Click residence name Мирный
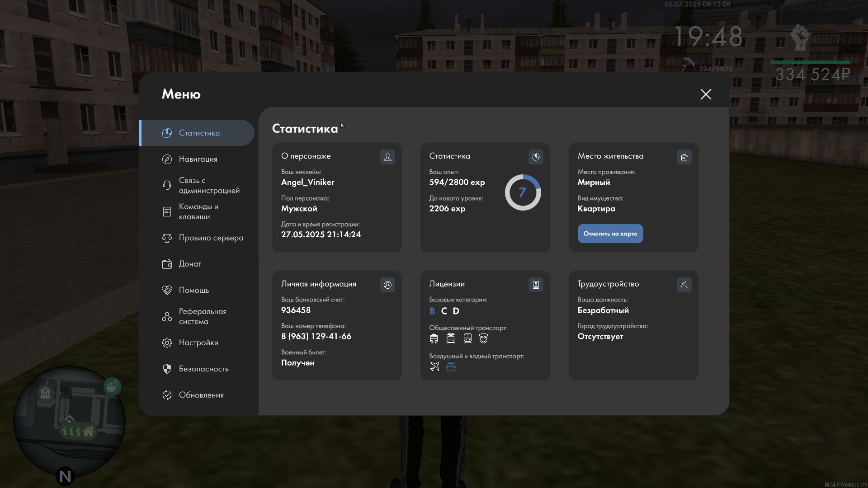 point(594,183)
